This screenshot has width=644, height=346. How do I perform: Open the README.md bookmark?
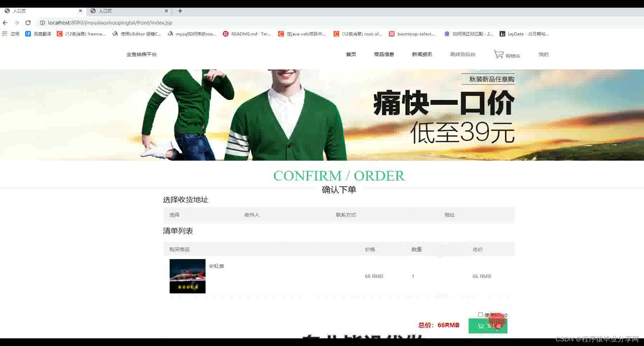pyautogui.click(x=247, y=34)
